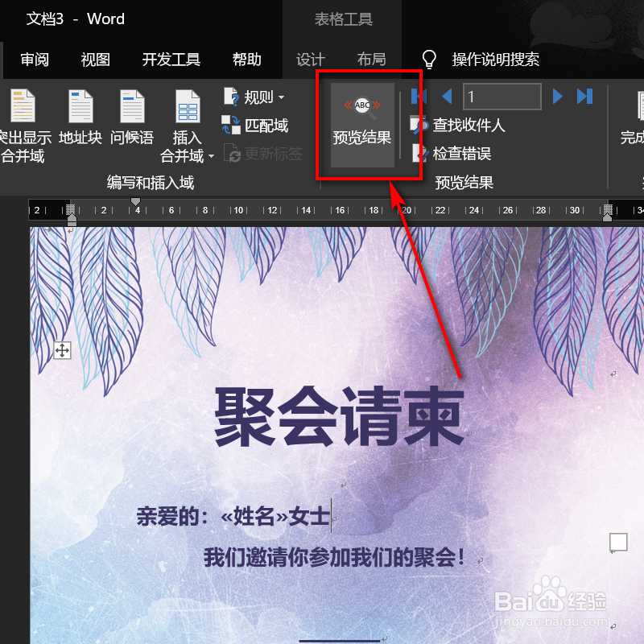Go to the next record
The width and height of the screenshot is (644, 644).
point(557,97)
